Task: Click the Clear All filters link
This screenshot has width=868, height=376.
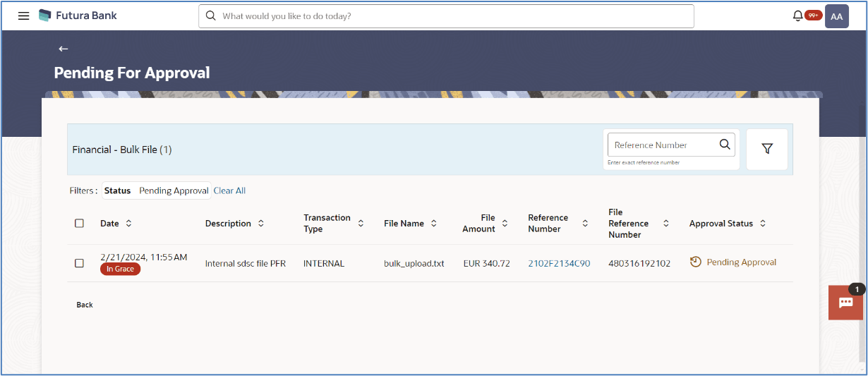Action: click(229, 190)
